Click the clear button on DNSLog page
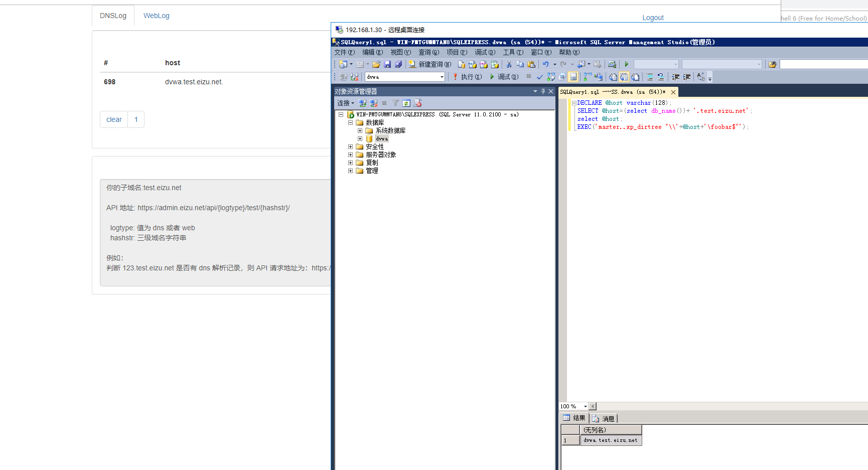The width and height of the screenshot is (868, 470). [114, 119]
